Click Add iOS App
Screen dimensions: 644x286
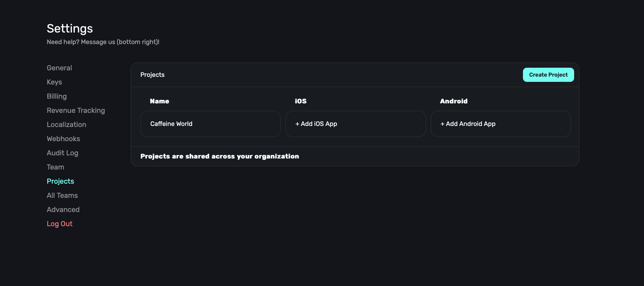(316, 124)
